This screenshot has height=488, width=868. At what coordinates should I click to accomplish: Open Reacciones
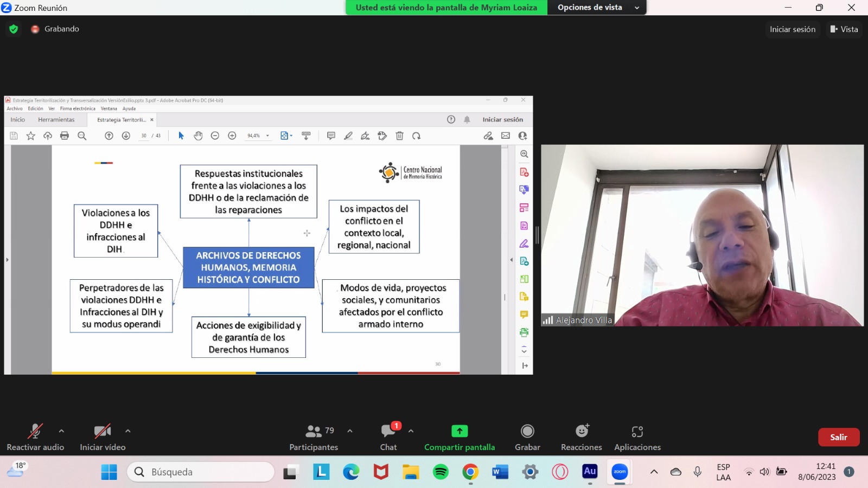[x=582, y=437]
